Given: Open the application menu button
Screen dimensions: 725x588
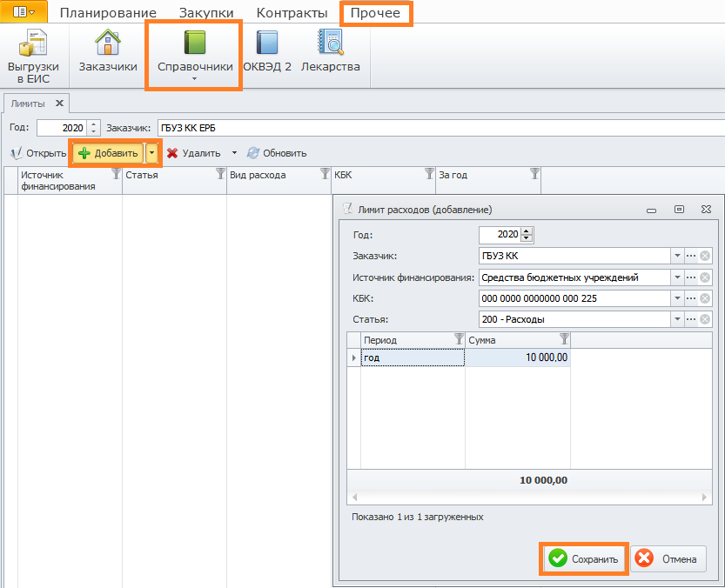Looking at the screenshot, I should 23,11.
